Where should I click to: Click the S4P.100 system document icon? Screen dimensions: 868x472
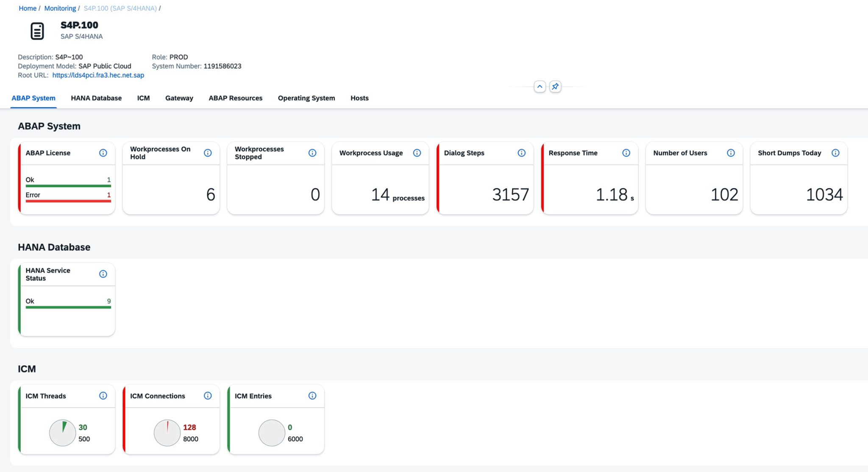(37, 31)
